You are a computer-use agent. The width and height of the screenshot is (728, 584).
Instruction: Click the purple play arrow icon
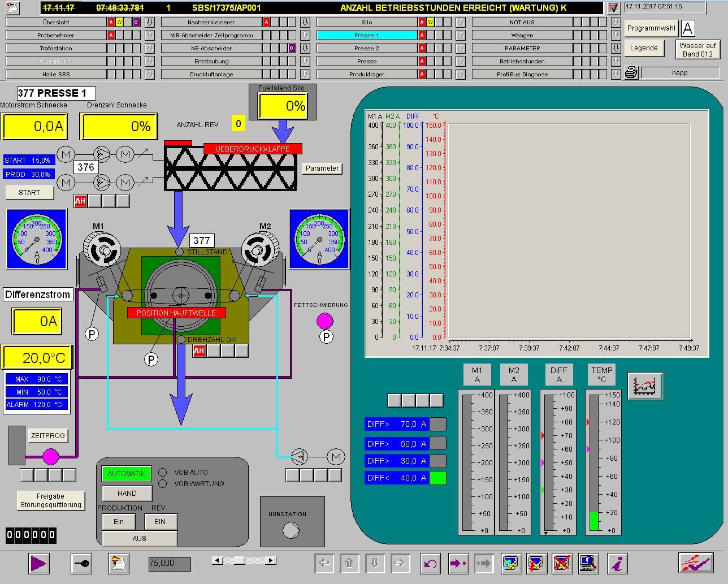click(x=38, y=563)
